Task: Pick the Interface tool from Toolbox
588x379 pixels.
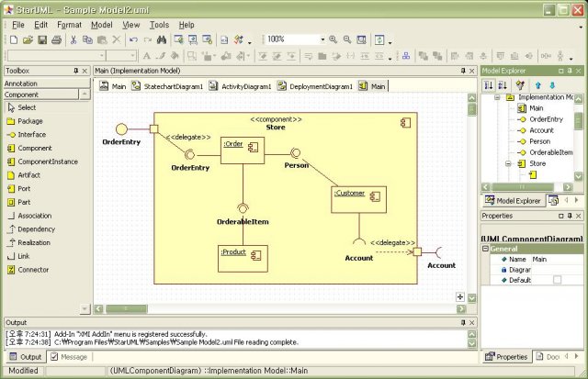Action: (31, 135)
